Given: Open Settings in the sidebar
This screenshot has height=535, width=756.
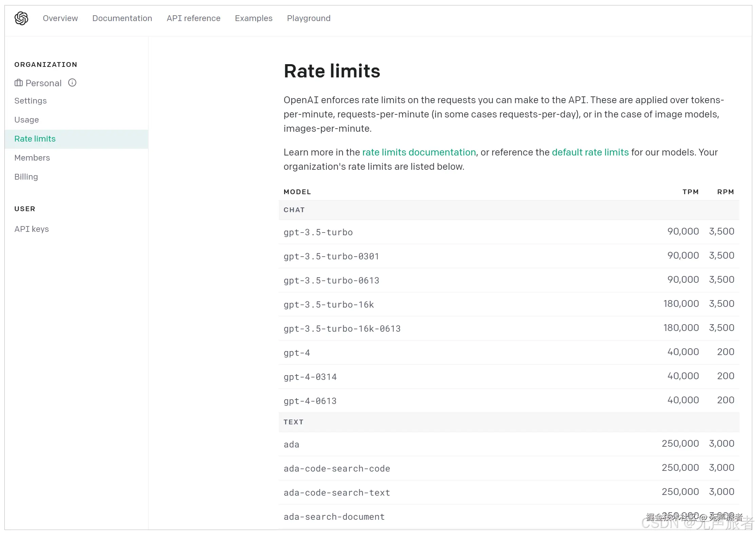Looking at the screenshot, I should click(31, 101).
